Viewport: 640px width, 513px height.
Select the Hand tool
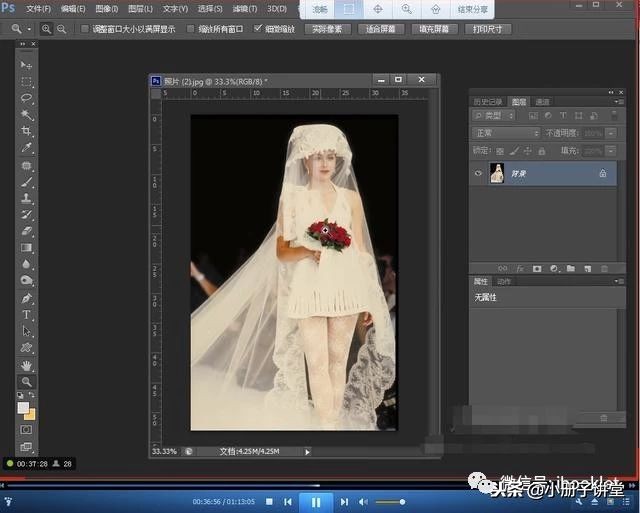[27, 365]
